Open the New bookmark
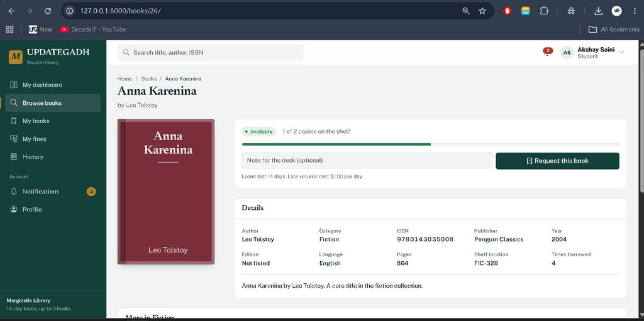644x321 pixels. coord(41,29)
